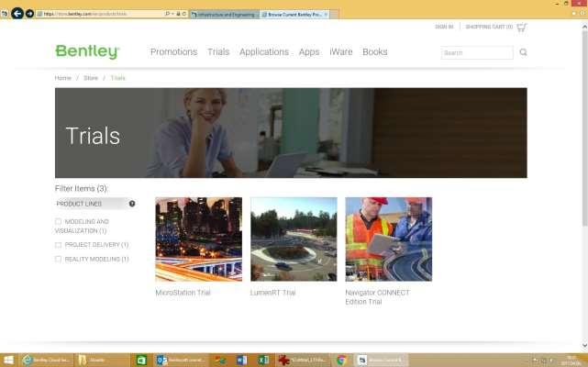Screen dimensions: 588x367
Task: Open the Trials menu item
Action: pos(218,51)
